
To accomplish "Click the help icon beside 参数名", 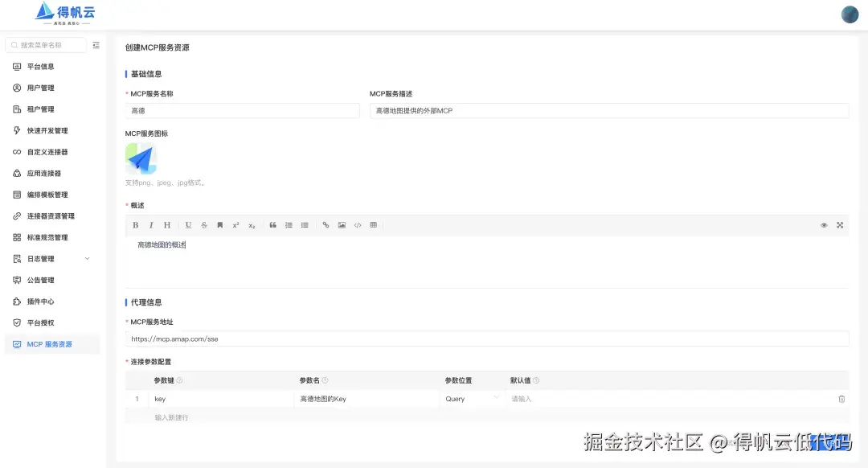I will click(x=325, y=380).
